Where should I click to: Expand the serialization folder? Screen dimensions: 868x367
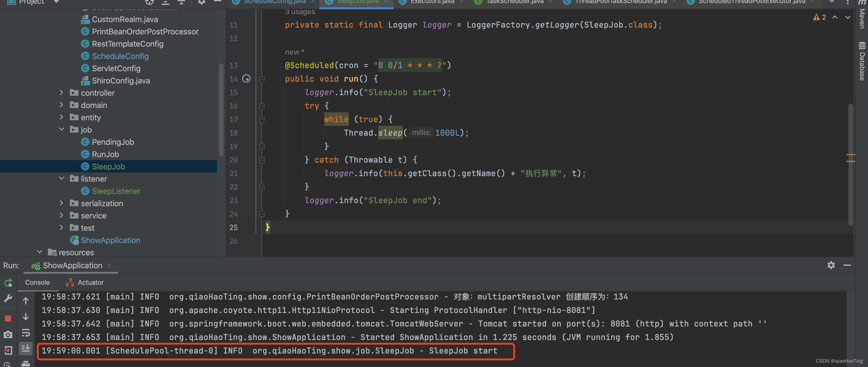pyautogui.click(x=61, y=203)
